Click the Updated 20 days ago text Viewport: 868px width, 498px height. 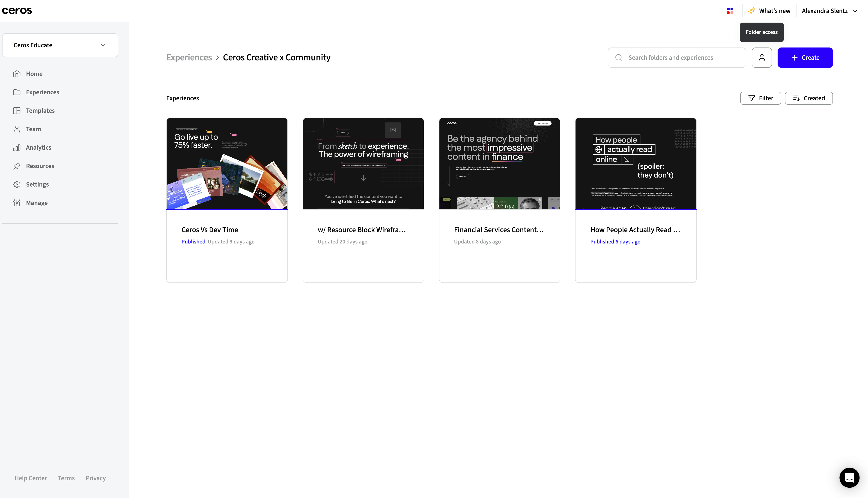342,241
